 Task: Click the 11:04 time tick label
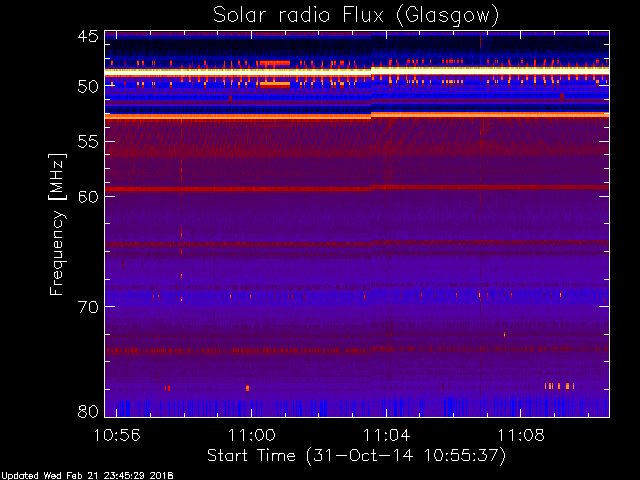click(386, 435)
